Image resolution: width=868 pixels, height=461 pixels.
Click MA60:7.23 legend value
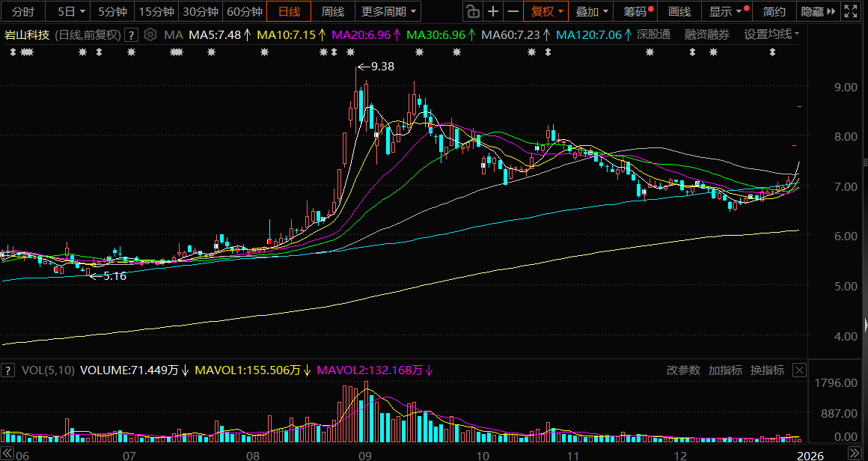click(510, 35)
